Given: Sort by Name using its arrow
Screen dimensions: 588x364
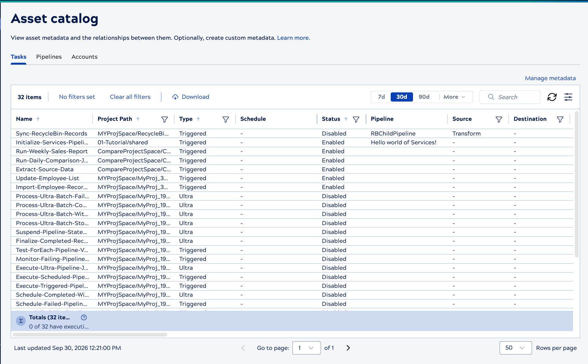Looking at the screenshot, I should click(x=38, y=119).
